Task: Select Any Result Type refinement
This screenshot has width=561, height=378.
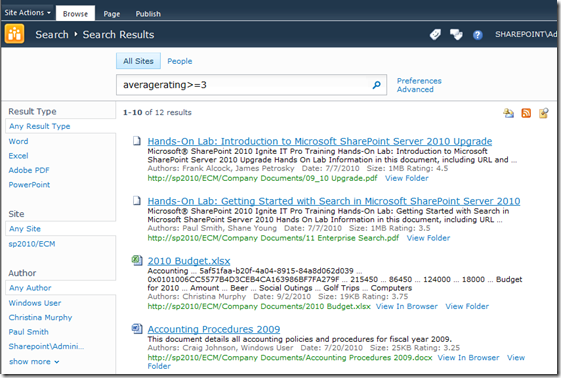Action: (x=40, y=126)
